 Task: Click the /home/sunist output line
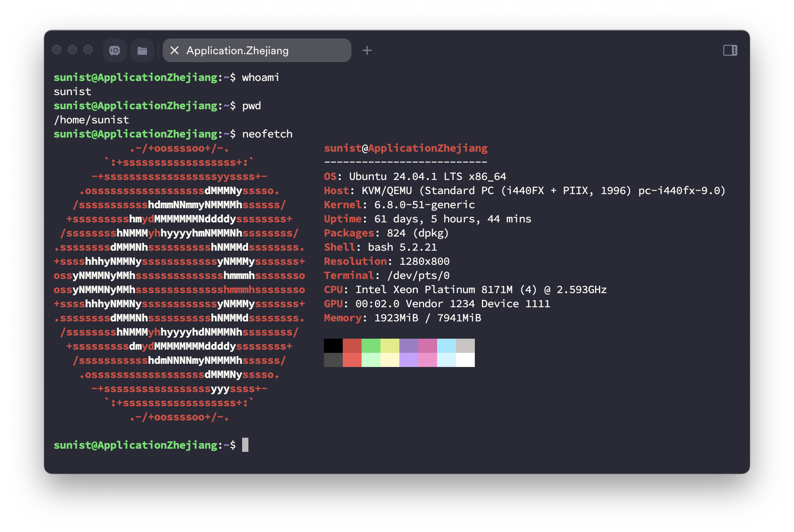point(91,120)
